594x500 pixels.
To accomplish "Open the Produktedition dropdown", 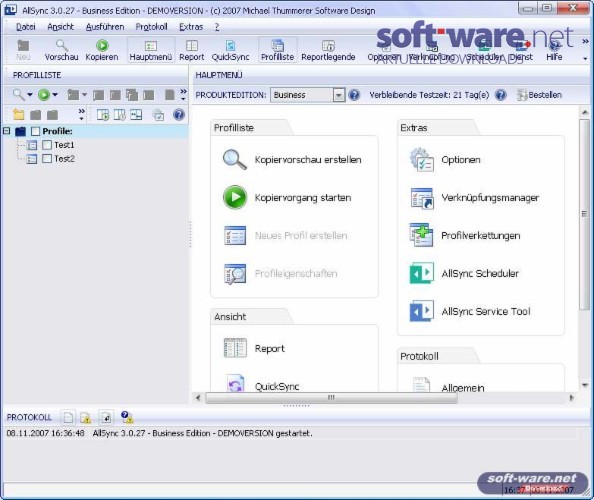I will click(x=339, y=95).
